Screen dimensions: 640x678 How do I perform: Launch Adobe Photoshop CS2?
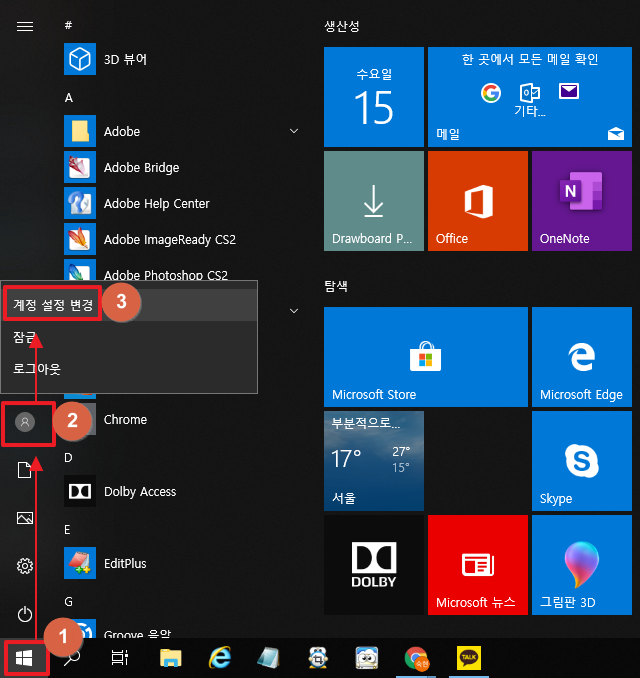[x=182, y=270]
